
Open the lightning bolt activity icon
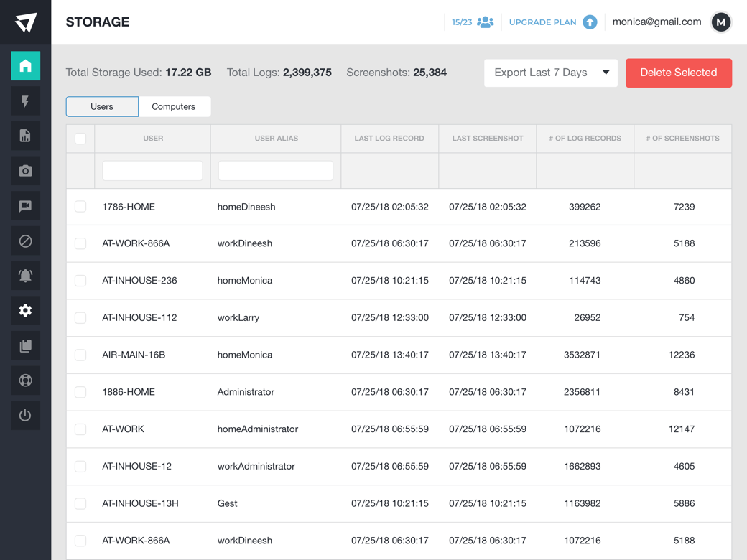click(x=25, y=101)
